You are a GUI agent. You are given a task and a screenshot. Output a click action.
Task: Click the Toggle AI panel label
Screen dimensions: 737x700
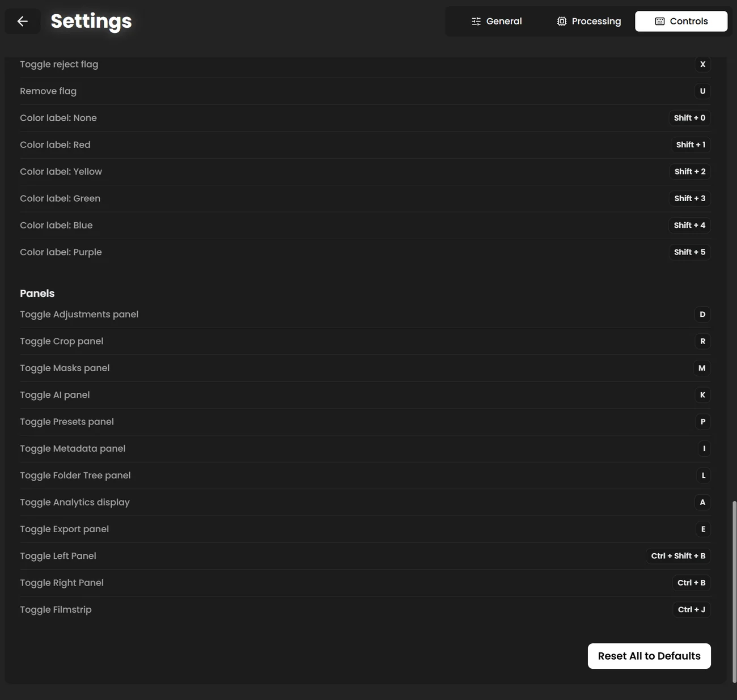[x=54, y=395]
